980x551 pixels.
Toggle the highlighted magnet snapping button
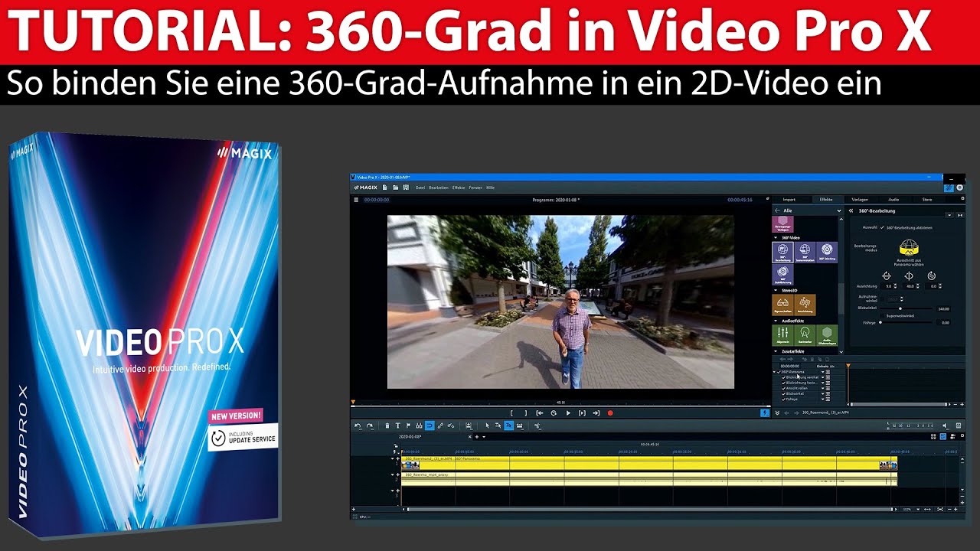pyautogui.click(x=430, y=425)
